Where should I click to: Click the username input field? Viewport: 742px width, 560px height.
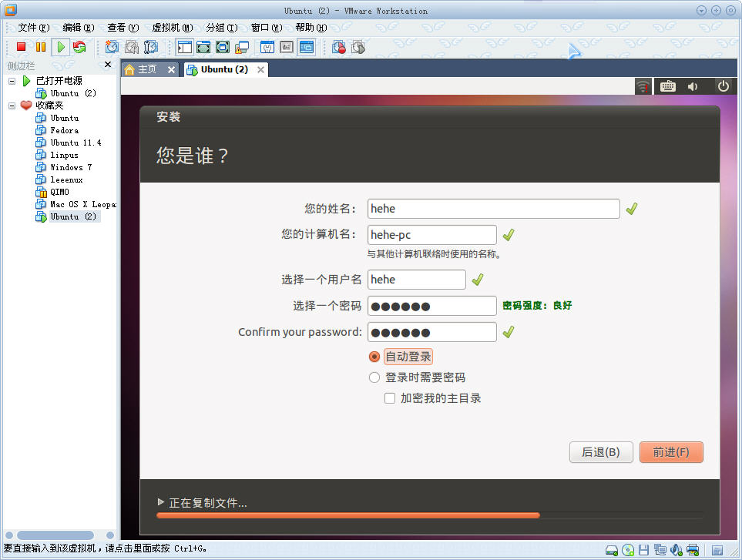(x=416, y=280)
